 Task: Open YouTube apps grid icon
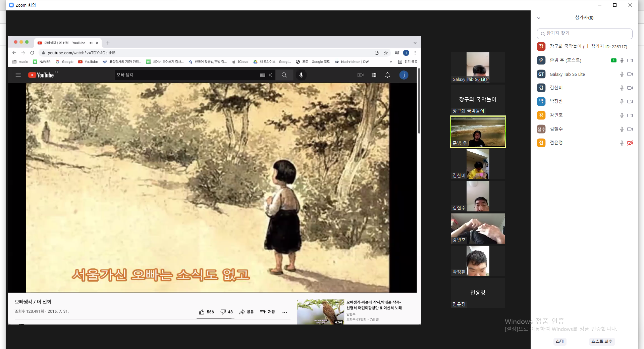point(374,75)
